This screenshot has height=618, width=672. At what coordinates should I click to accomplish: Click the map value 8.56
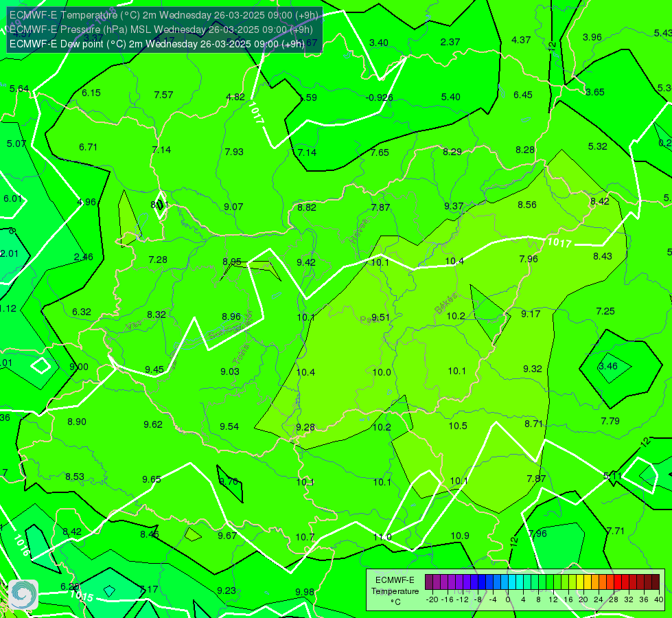pyautogui.click(x=526, y=205)
